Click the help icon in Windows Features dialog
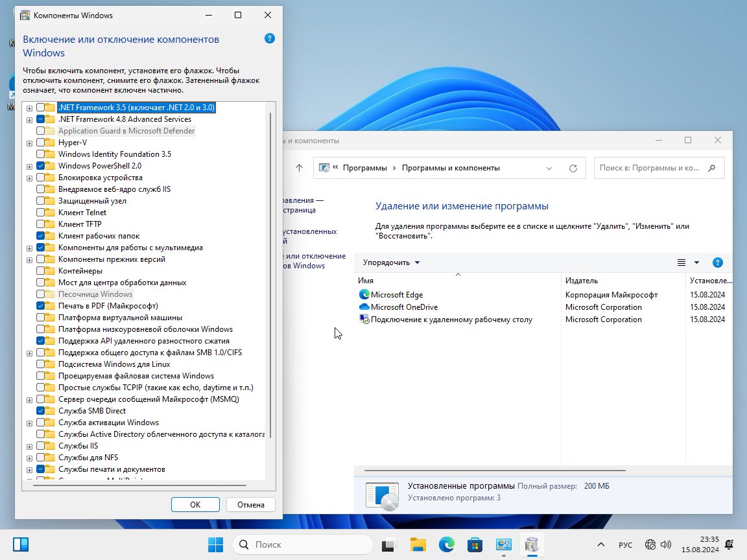The height and width of the screenshot is (560, 747). coord(270,39)
